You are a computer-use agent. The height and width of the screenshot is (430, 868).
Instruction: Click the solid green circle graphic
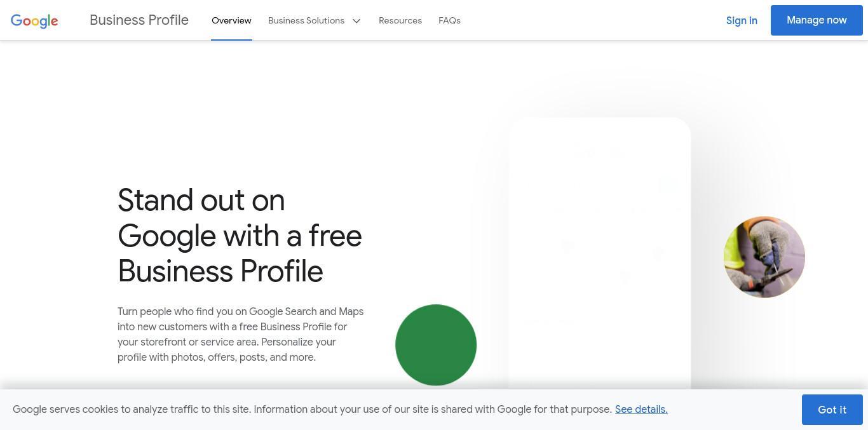(x=436, y=345)
